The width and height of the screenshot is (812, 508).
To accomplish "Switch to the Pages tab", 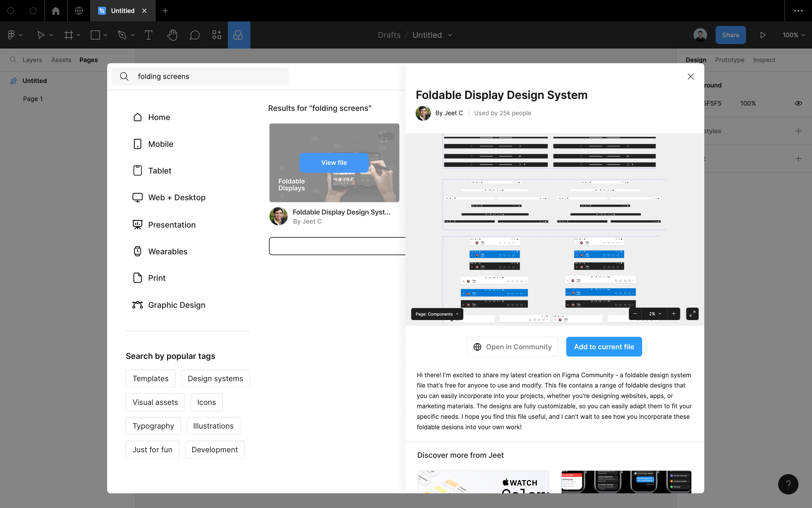I will click(x=89, y=60).
